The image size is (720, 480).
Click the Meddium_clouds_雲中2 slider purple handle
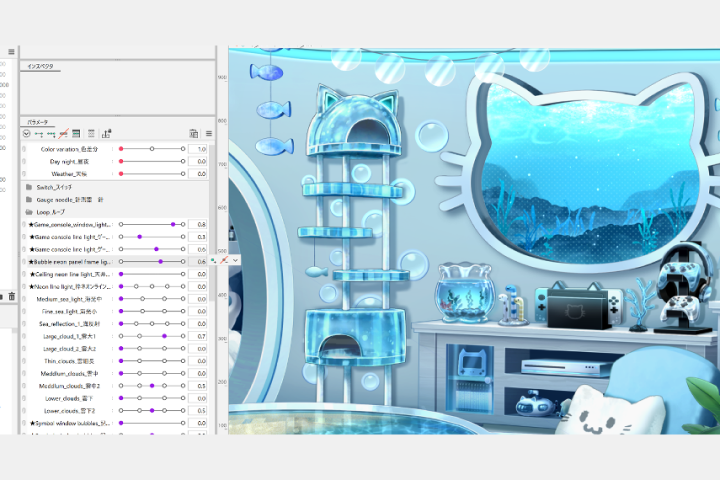[152, 386]
